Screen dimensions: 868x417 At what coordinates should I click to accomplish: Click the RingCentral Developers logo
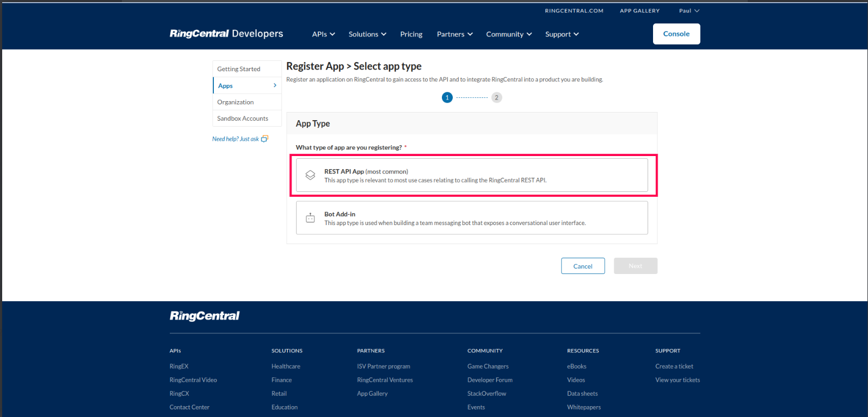226,34
